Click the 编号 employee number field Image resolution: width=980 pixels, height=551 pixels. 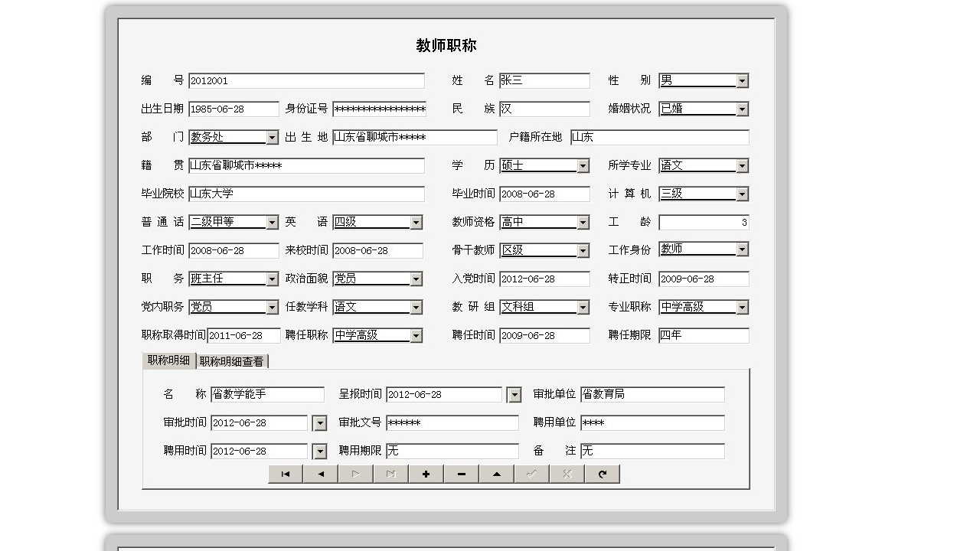[306, 80]
